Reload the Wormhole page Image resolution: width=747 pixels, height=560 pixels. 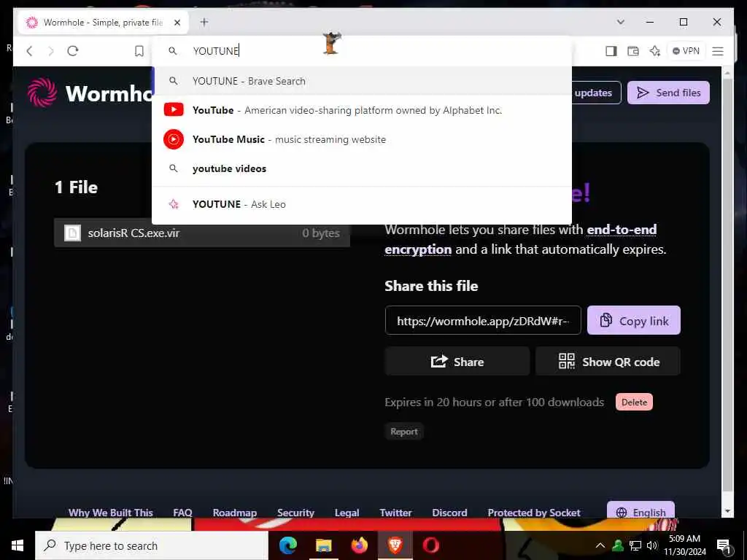pyautogui.click(x=72, y=51)
